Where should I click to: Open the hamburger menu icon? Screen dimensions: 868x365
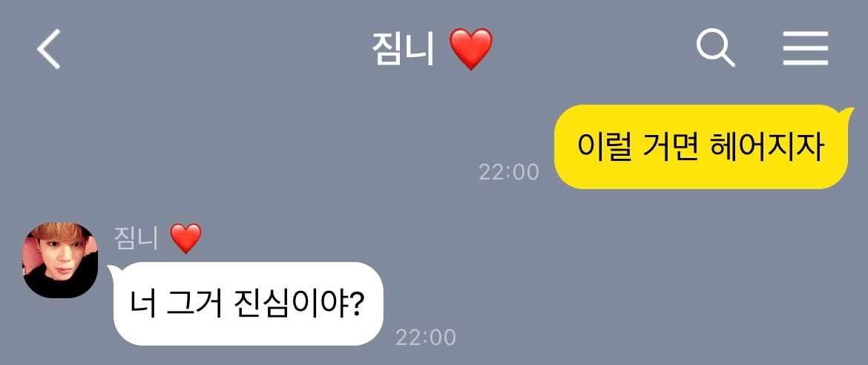click(806, 48)
